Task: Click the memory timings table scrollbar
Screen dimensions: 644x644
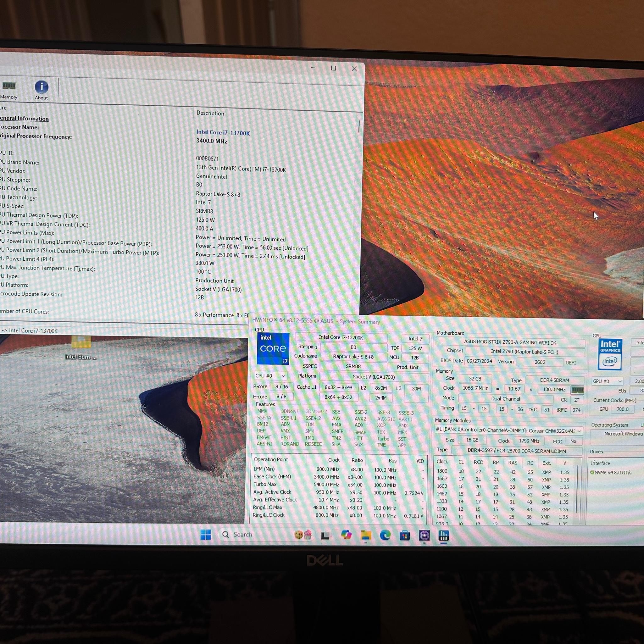Action: pos(577,489)
